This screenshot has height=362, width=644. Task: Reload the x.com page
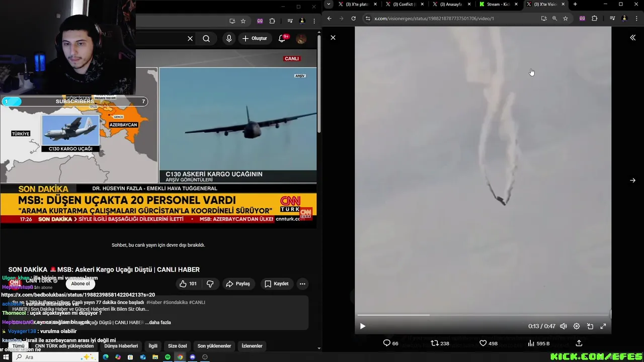click(354, 19)
